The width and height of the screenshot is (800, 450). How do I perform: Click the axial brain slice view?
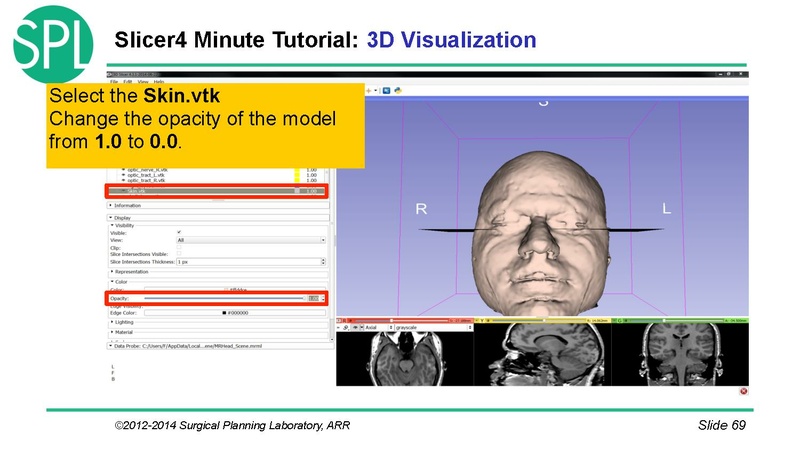[405, 358]
